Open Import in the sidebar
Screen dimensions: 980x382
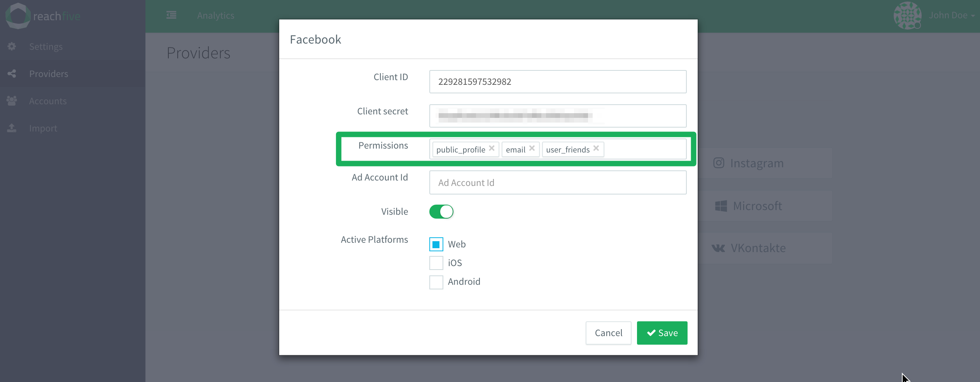point(43,128)
